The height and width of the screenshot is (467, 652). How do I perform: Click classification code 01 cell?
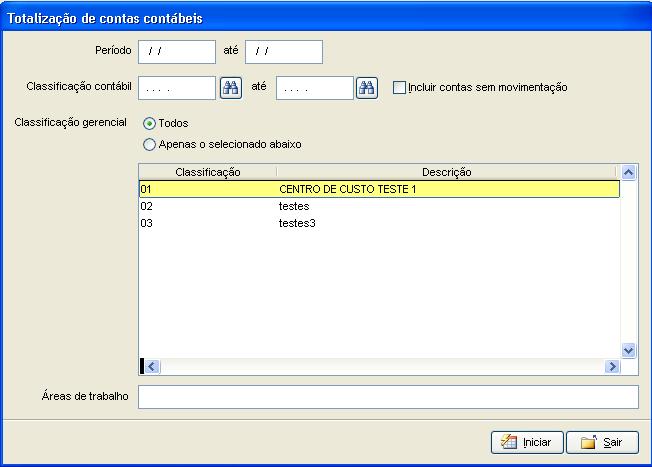coord(207,189)
